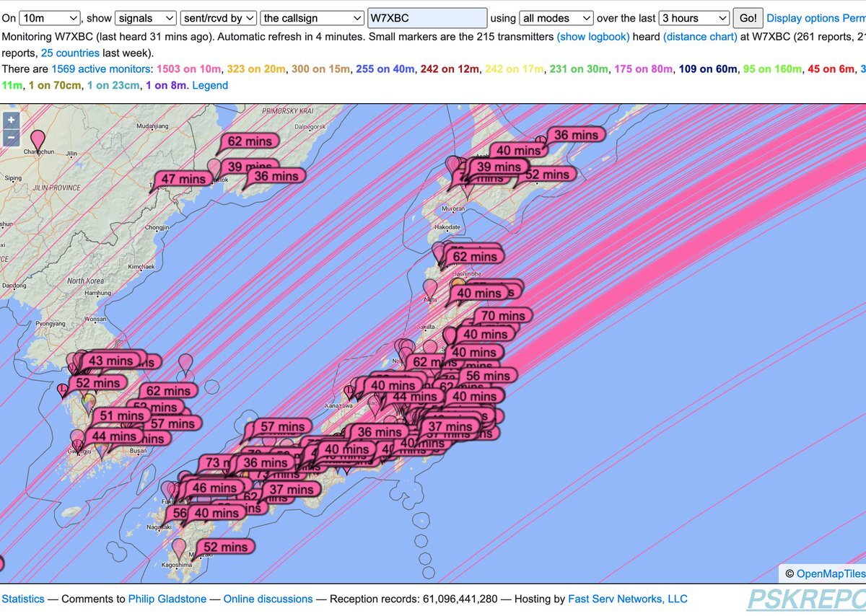Filter by '1 on 70cm' band
866x616 pixels.
[x=54, y=85]
